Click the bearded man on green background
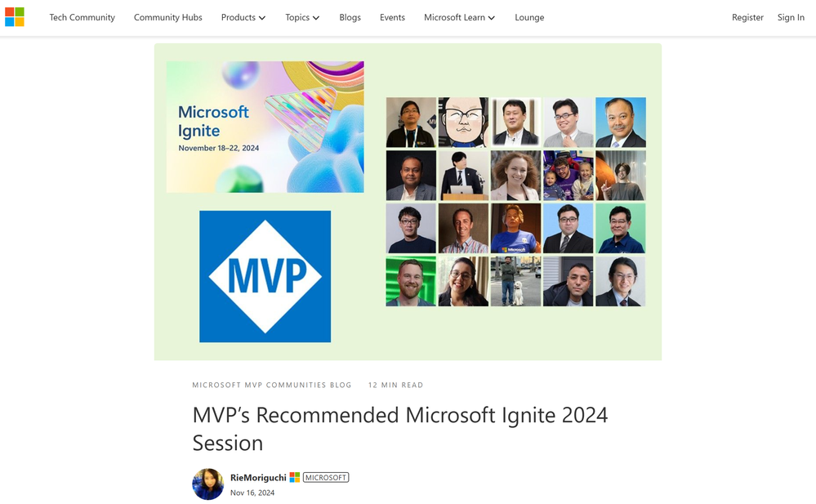This screenshot has width=816, height=504. [x=411, y=281]
